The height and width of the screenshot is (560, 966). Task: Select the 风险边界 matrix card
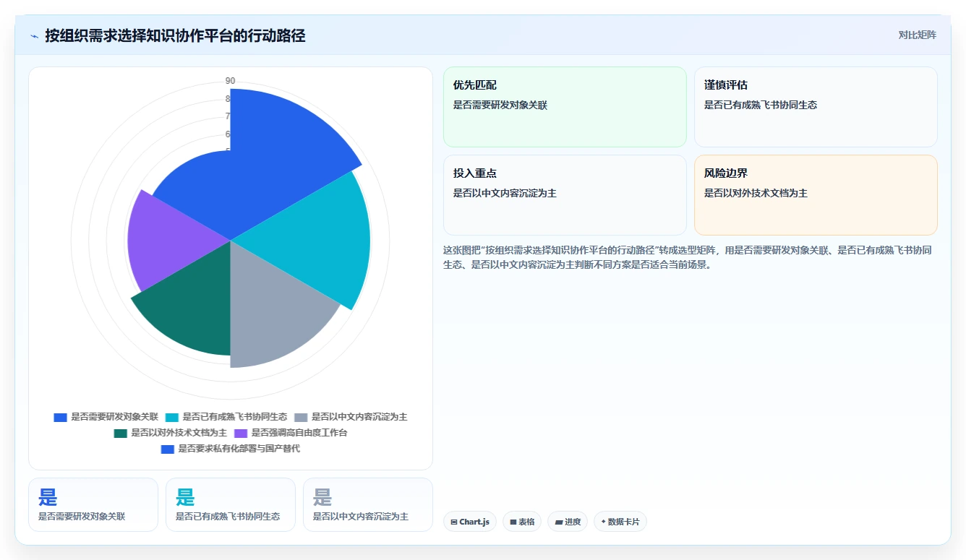(x=816, y=195)
